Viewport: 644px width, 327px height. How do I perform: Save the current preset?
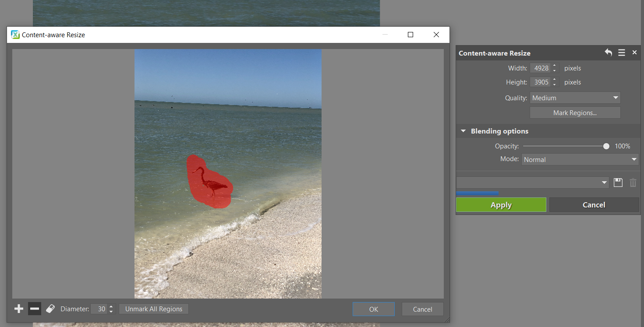618,183
